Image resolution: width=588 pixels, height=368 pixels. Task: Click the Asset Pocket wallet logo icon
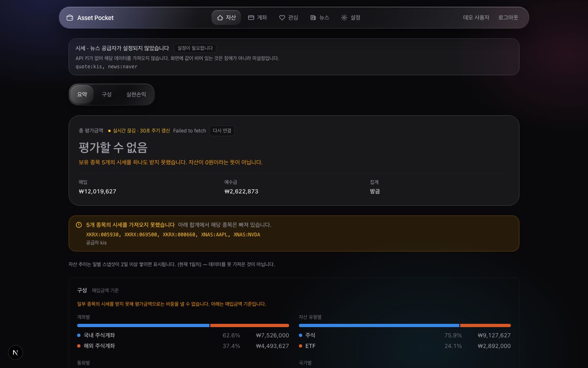pos(70,18)
